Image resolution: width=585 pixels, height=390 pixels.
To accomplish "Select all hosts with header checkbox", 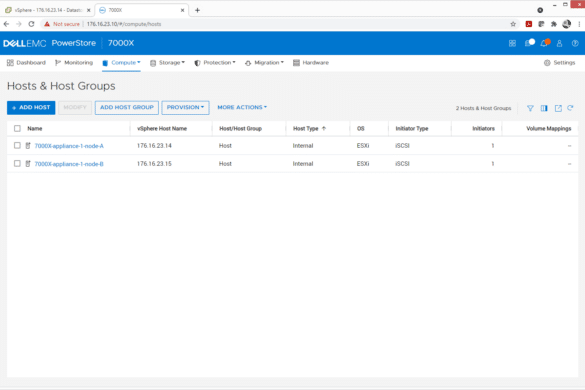I will 17,128.
